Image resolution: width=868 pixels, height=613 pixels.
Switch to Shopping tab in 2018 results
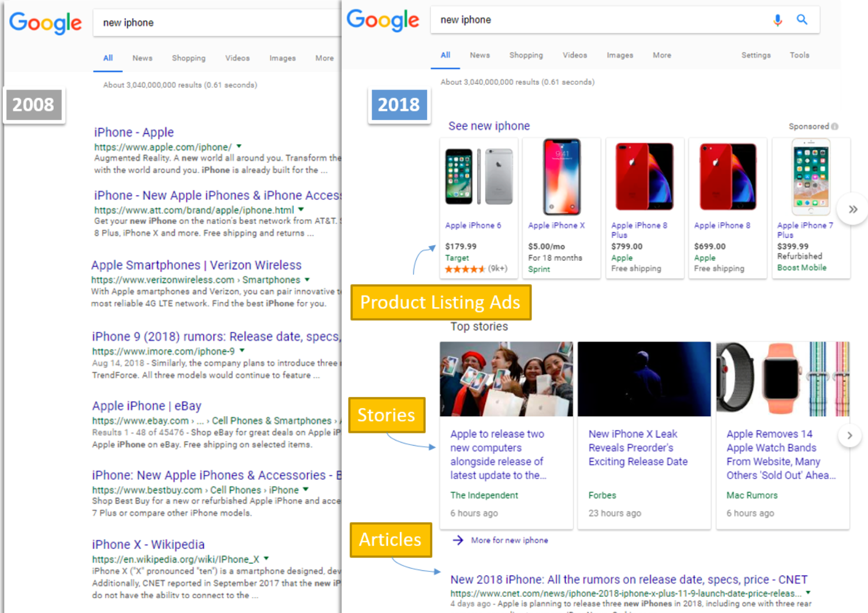(526, 55)
